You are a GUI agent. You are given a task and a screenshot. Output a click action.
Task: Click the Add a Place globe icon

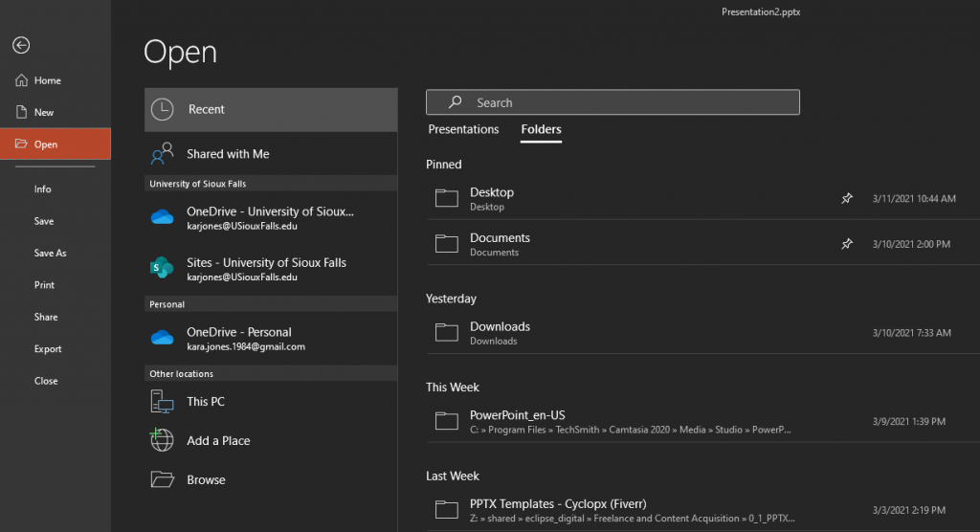point(162,440)
